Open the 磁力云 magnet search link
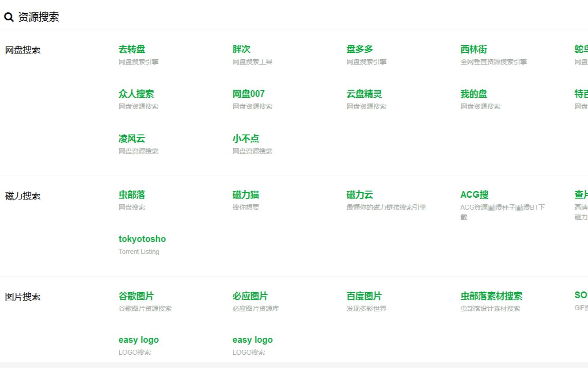This screenshot has height=368, width=588. pos(360,195)
